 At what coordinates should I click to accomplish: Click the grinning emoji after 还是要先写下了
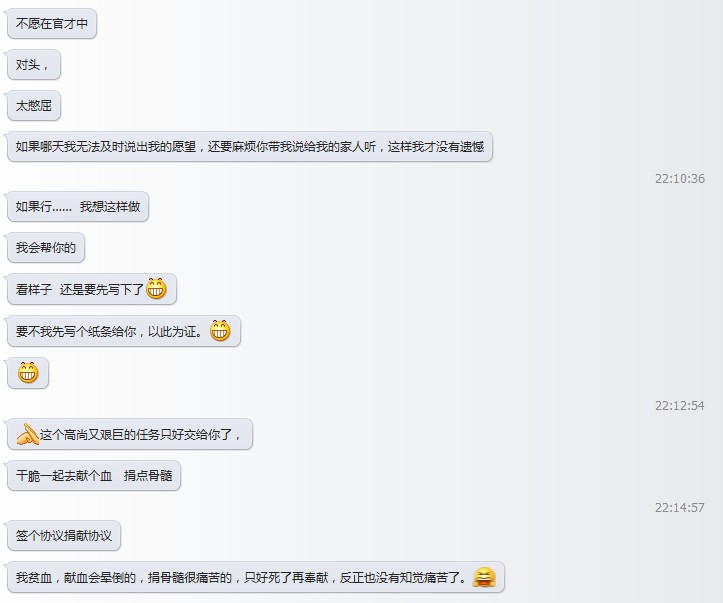pos(156,289)
